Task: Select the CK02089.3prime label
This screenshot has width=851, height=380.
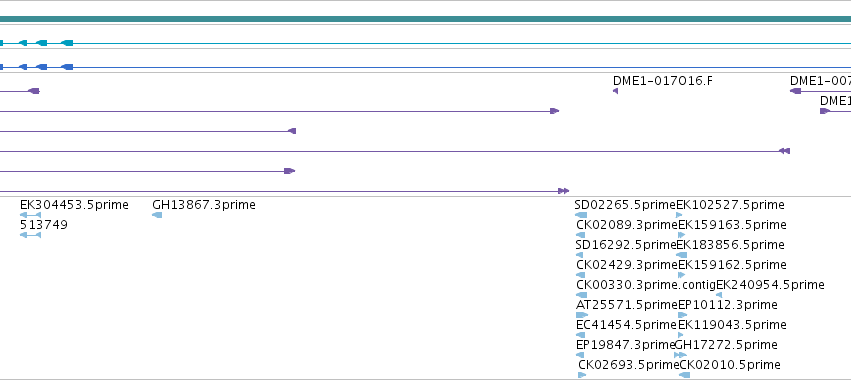Action: pos(627,225)
